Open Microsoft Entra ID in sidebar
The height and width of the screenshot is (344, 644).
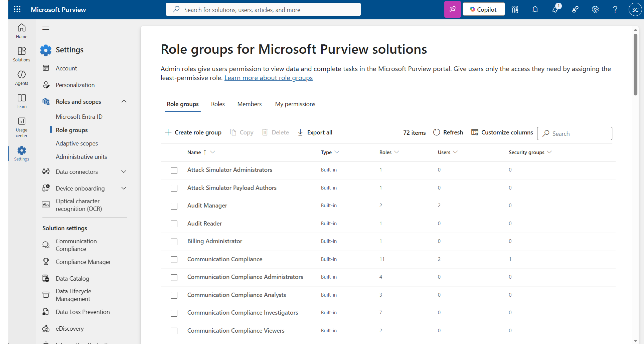[79, 117]
